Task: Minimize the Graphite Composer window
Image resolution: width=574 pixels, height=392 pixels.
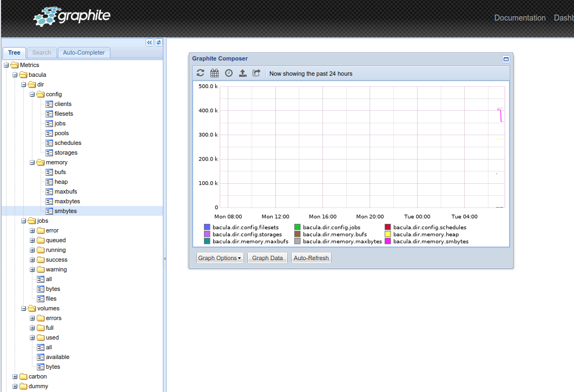Action: click(x=506, y=59)
